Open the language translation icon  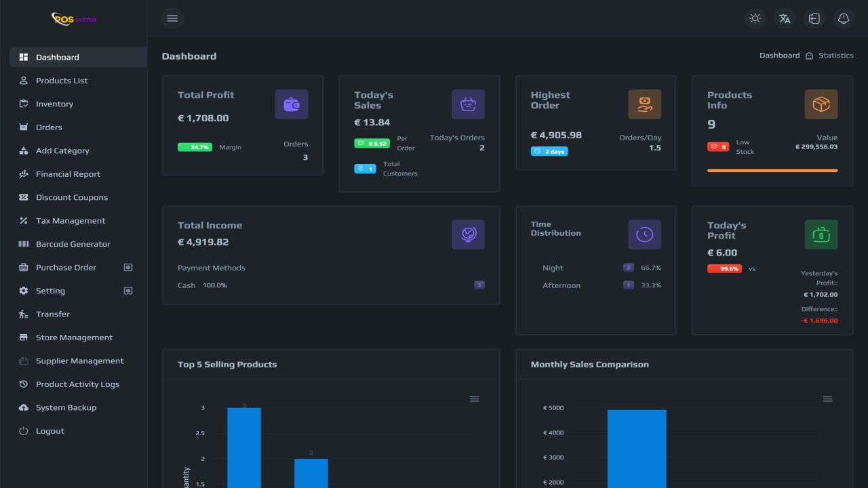pyautogui.click(x=785, y=18)
